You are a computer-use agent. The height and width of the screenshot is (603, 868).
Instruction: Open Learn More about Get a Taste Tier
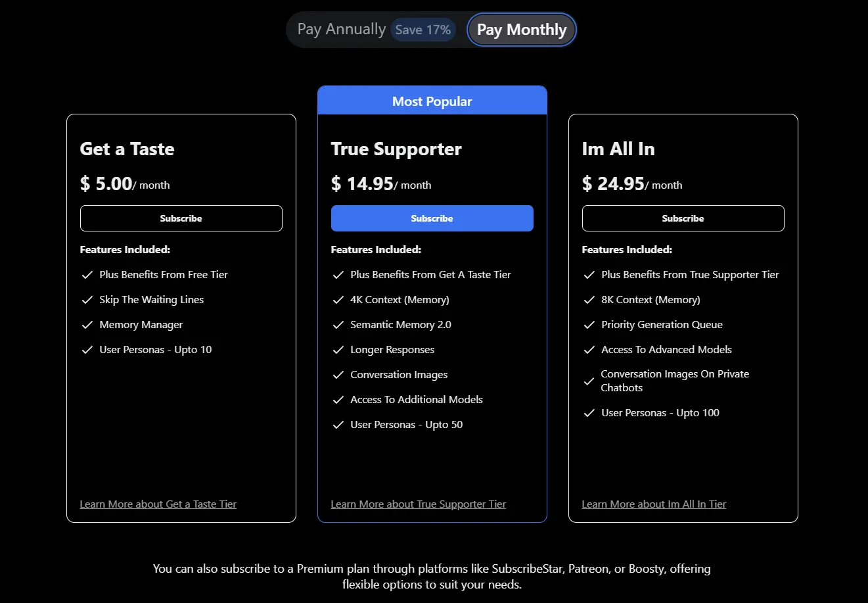(x=158, y=504)
